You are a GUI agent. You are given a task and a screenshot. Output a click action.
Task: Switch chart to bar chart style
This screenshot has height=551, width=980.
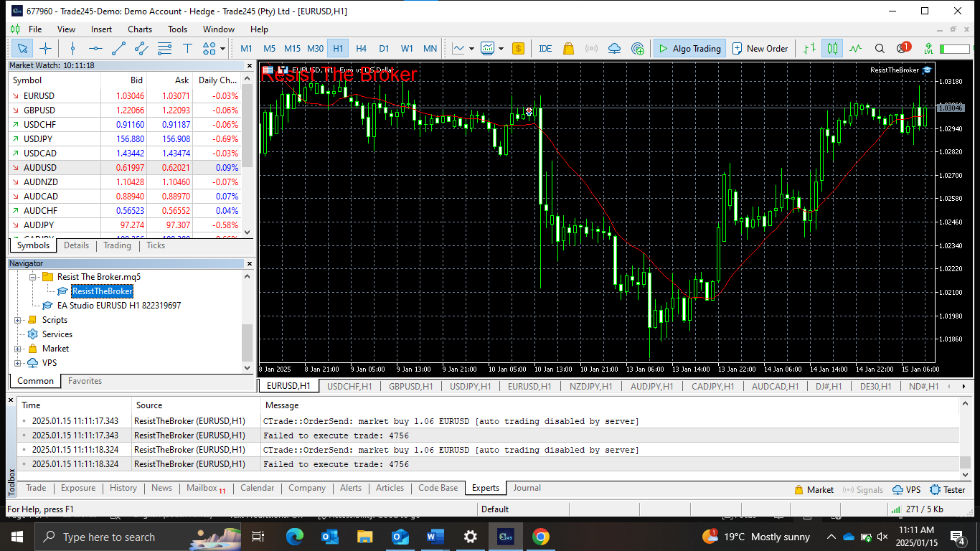809,49
